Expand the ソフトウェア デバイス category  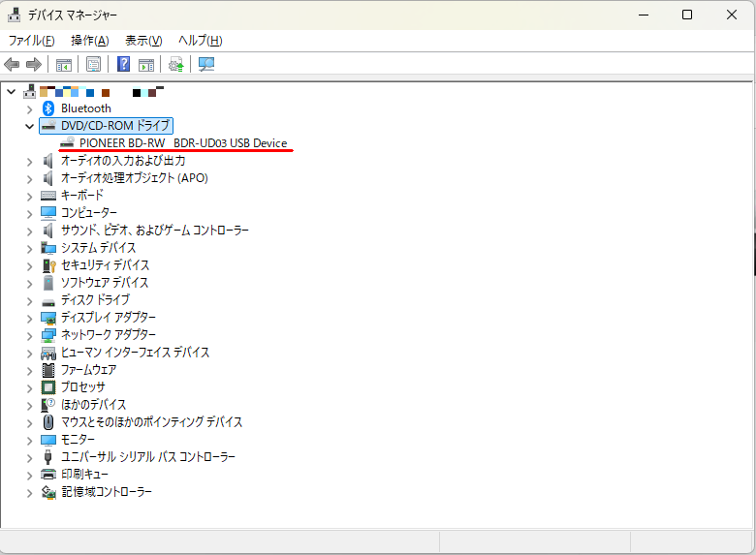tap(29, 283)
